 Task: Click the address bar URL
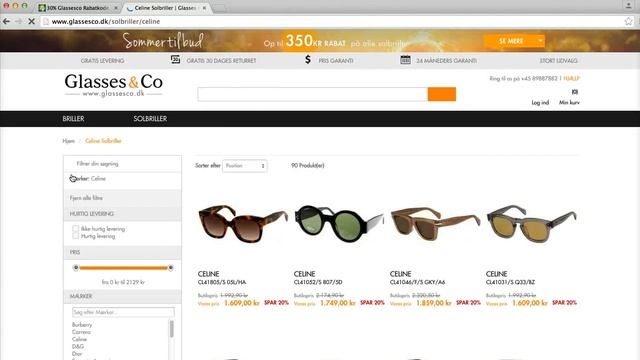point(106,22)
